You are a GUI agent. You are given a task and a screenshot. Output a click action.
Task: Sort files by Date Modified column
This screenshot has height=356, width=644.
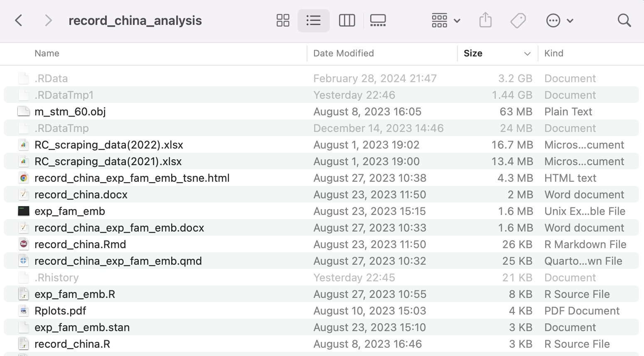point(344,54)
